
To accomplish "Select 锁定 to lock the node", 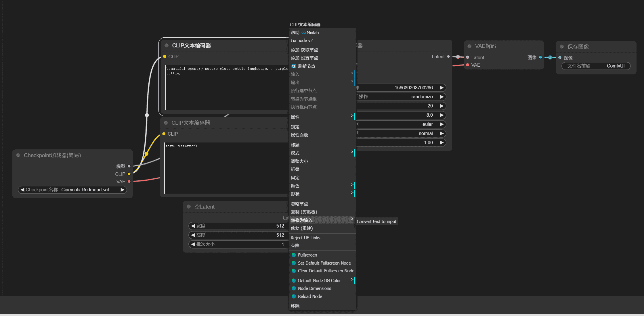I will pos(295,126).
